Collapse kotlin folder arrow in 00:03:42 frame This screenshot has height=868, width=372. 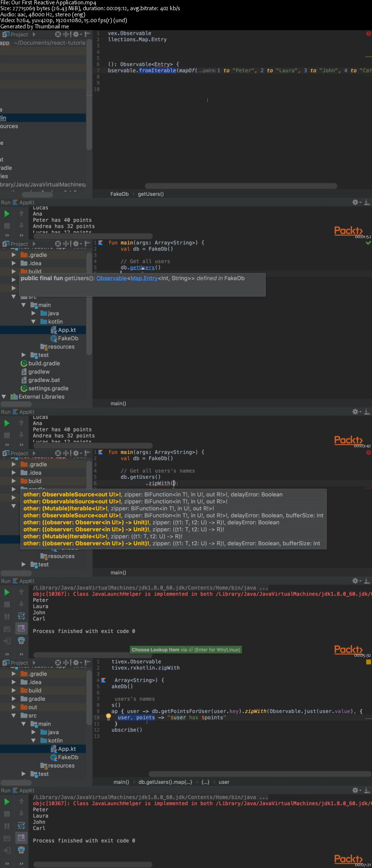(33, 321)
